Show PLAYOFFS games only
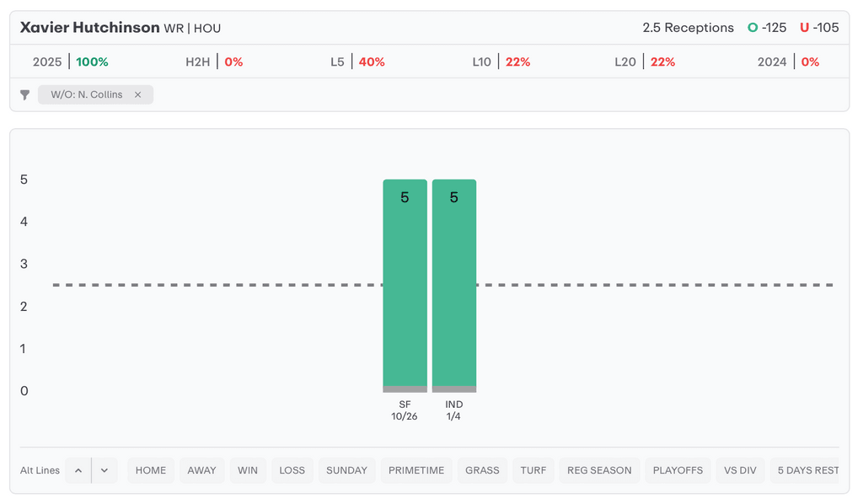This screenshot has width=863, height=504. pos(678,470)
